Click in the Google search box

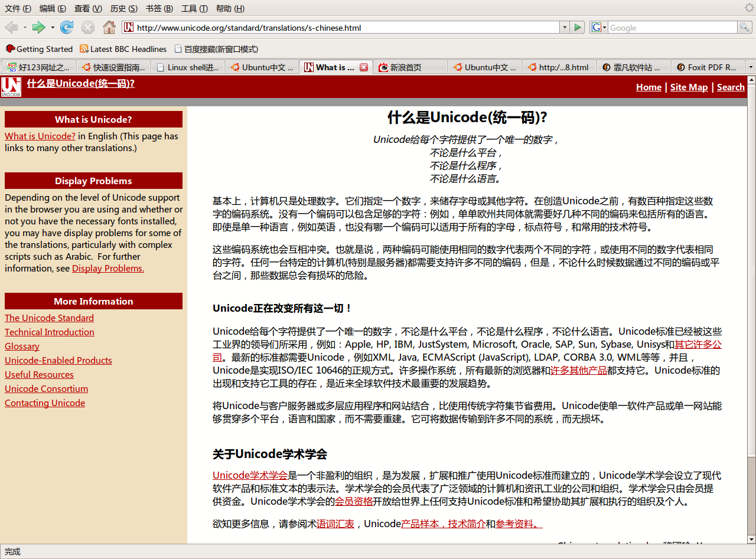[x=672, y=27]
